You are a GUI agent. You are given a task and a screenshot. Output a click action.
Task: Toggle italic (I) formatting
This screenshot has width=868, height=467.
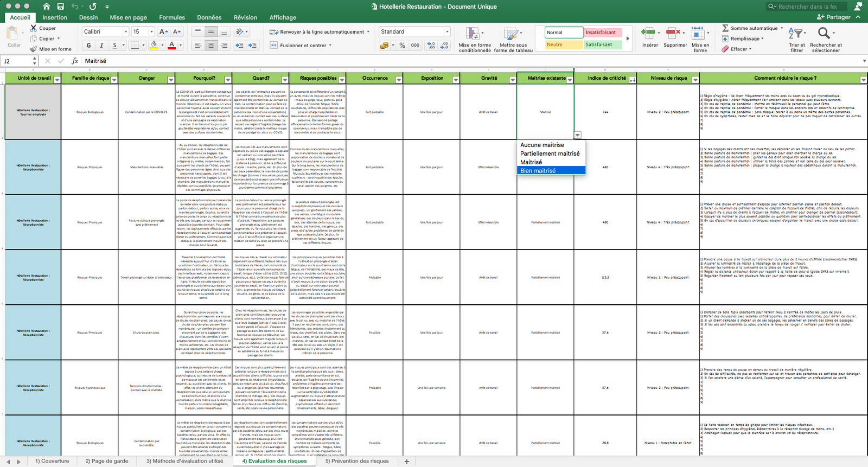(x=101, y=46)
